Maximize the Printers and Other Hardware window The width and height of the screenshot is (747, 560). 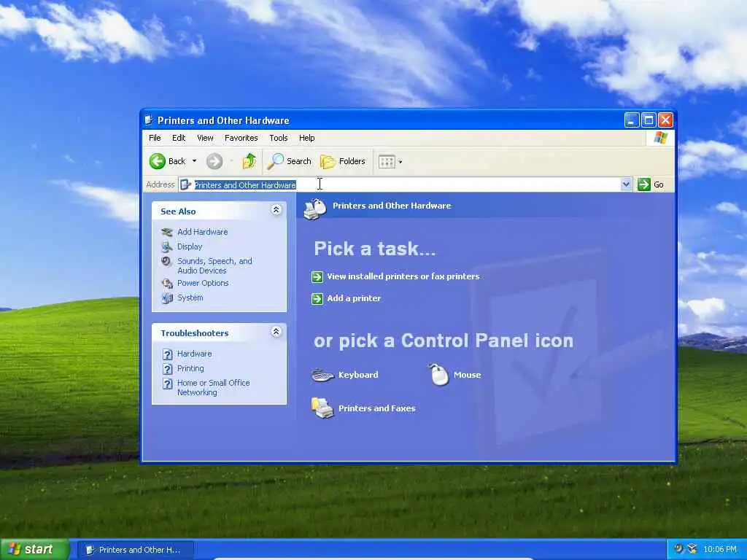(x=649, y=120)
